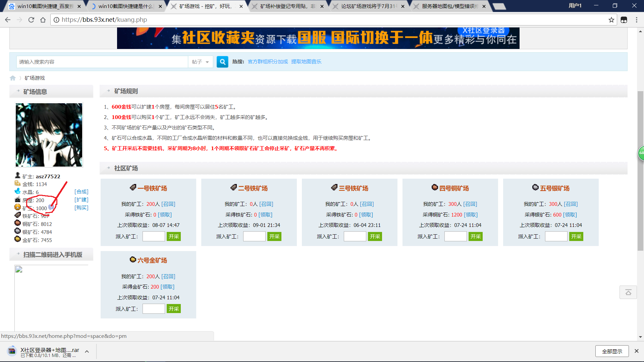Close the download bar

[636, 351]
